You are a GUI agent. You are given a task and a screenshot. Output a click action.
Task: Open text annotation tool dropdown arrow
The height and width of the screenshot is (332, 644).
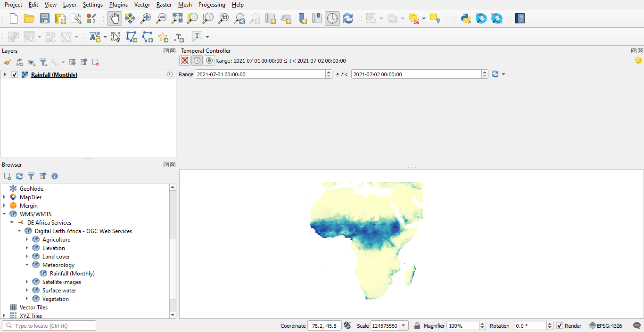coord(207,37)
